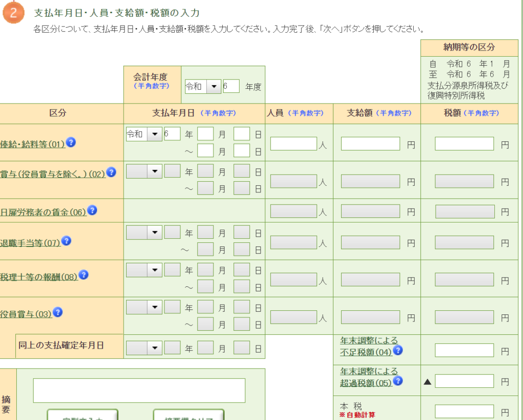The image size is (523, 420).
Task: Click 支給額 field in 俸給・給料等 row
Action: [x=370, y=144]
